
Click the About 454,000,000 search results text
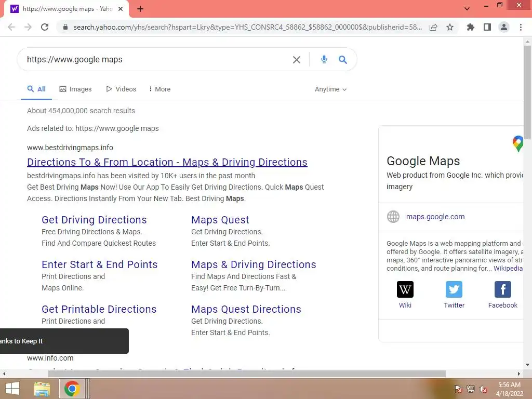(81, 111)
